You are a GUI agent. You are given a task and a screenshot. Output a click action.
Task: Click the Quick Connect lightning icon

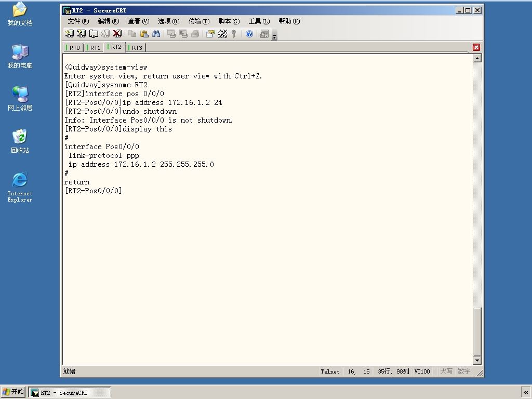point(82,34)
